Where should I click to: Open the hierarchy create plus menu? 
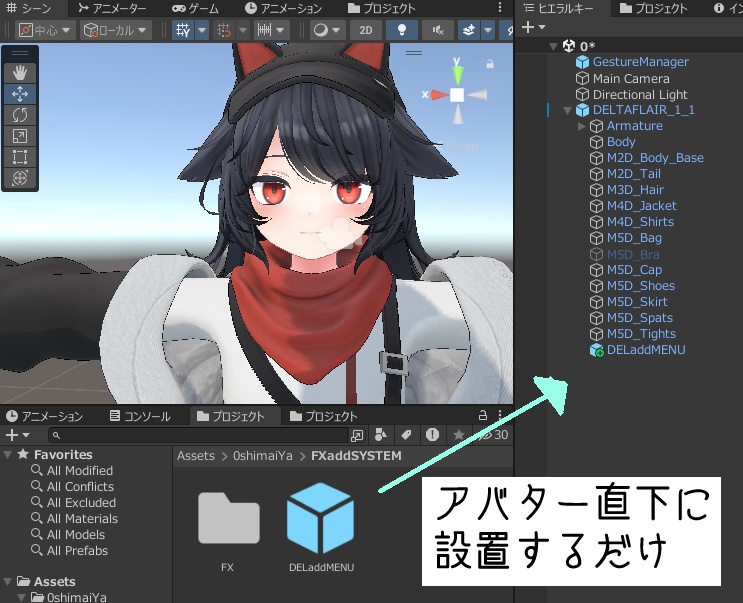pos(534,27)
